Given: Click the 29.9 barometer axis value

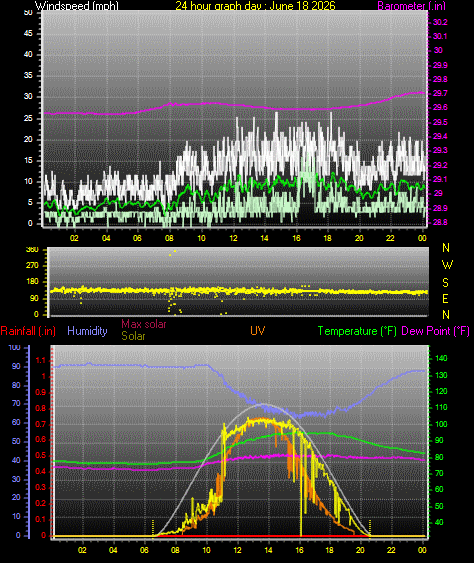Looking at the screenshot, I should pos(440,65).
